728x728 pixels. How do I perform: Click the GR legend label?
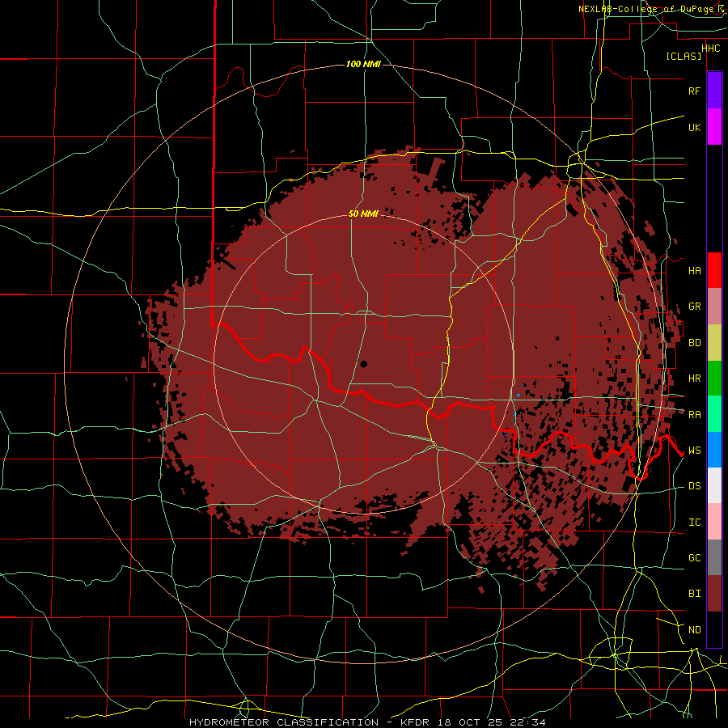click(694, 307)
